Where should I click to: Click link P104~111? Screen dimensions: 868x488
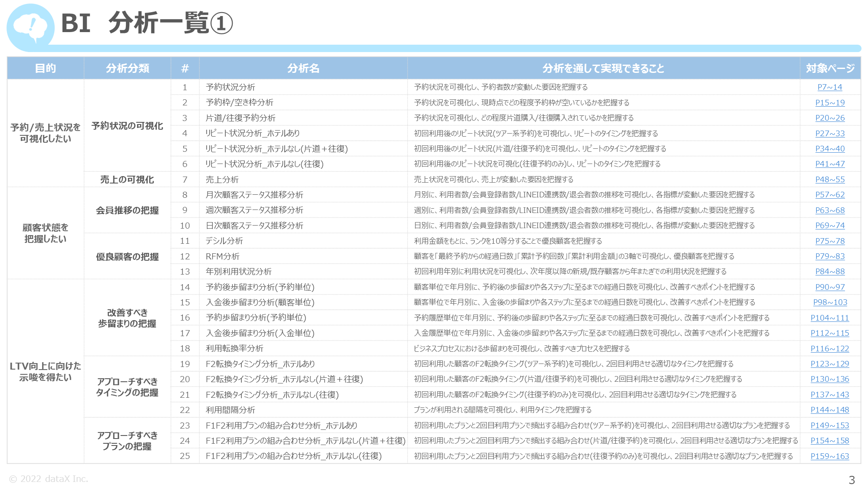(x=830, y=318)
